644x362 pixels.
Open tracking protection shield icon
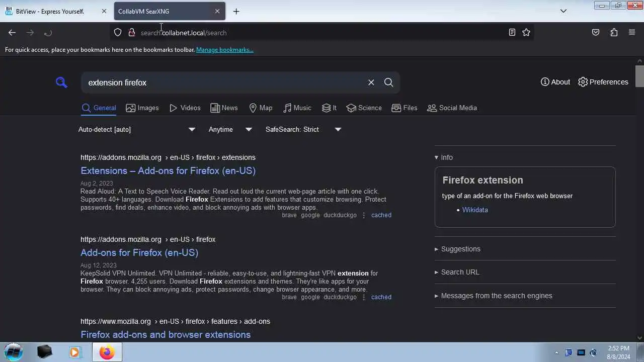[x=118, y=33]
